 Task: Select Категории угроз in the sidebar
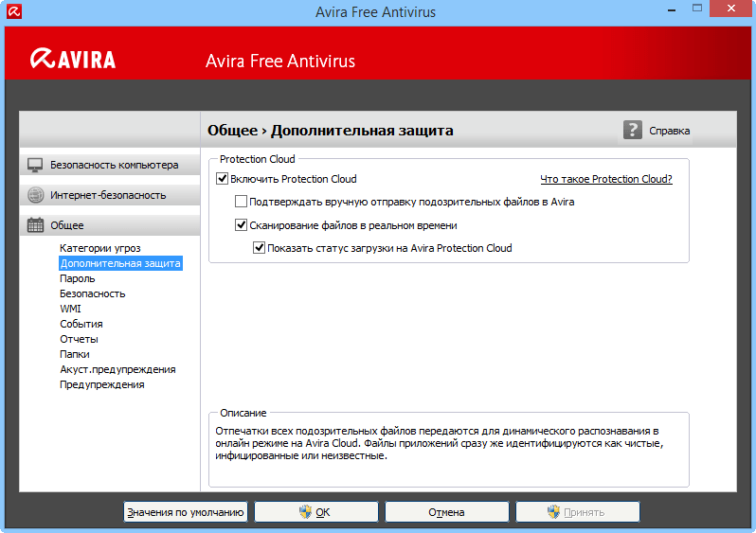(99, 248)
